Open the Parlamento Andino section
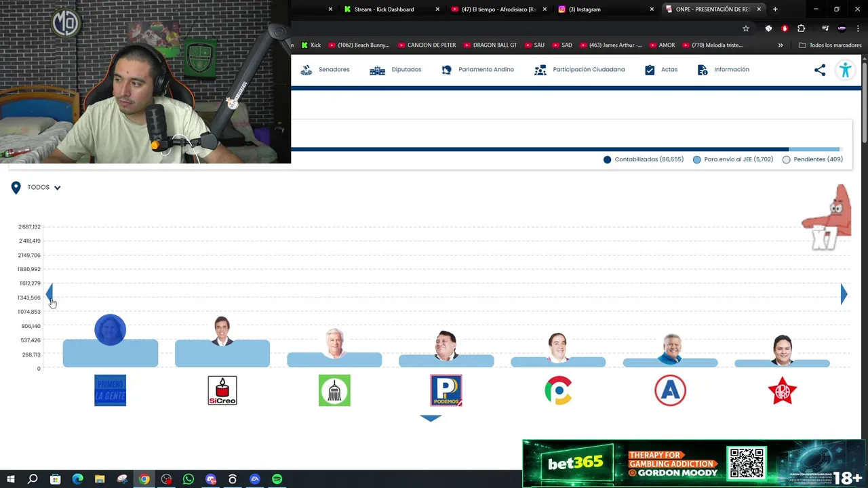The image size is (868, 488). pos(477,70)
